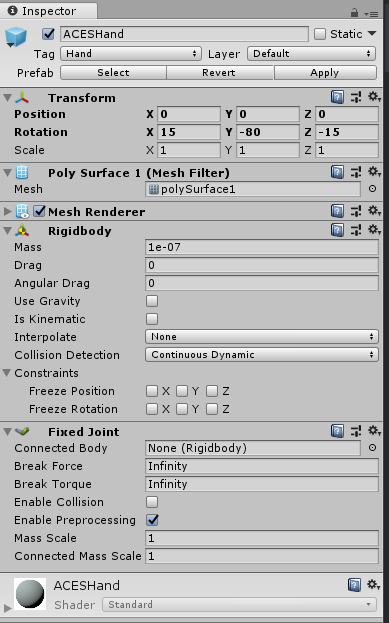Open the Inspector panel options menu

coord(371,14)
